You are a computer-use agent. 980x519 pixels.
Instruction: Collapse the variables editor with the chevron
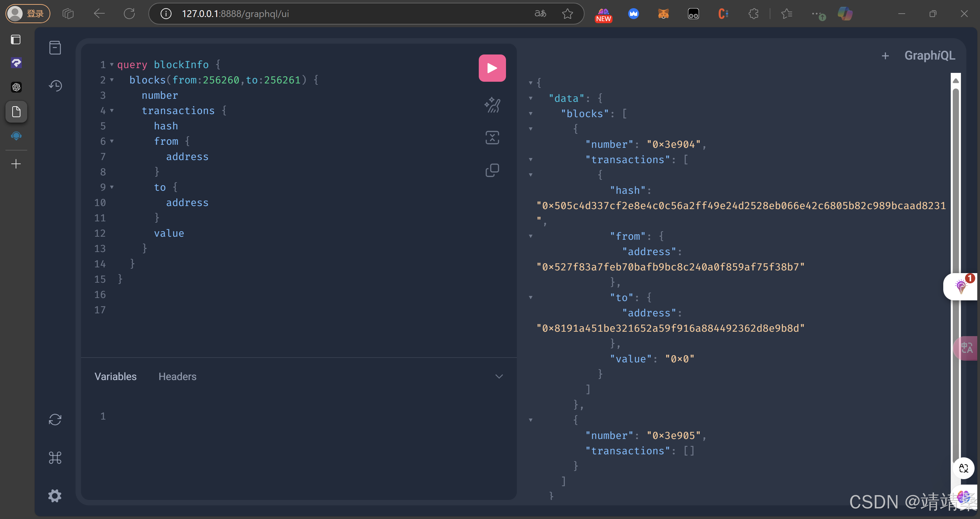coord(499,377)
